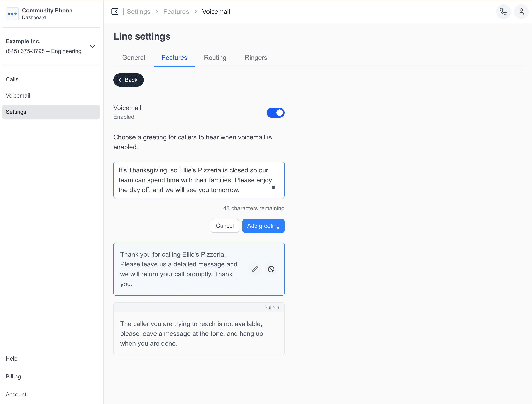Disable the Voicemail toggle switch

275,112
